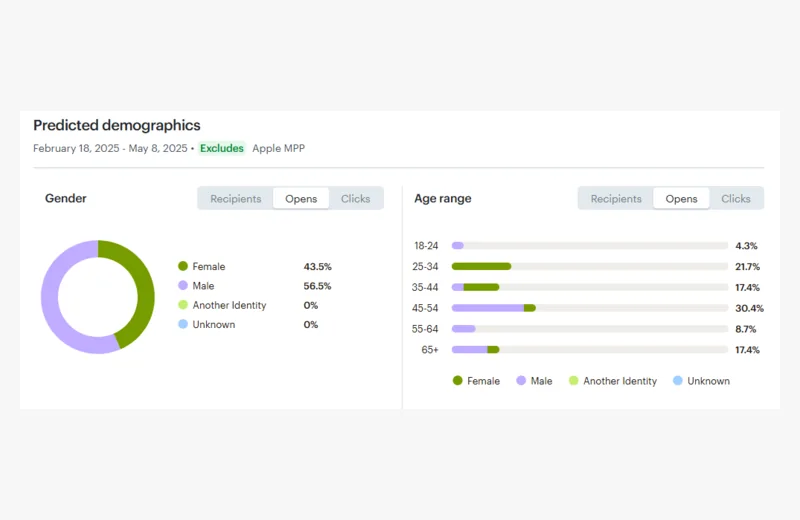Click the 43.5% Female value
Screen dimensions: 800x520
(317, 266)
